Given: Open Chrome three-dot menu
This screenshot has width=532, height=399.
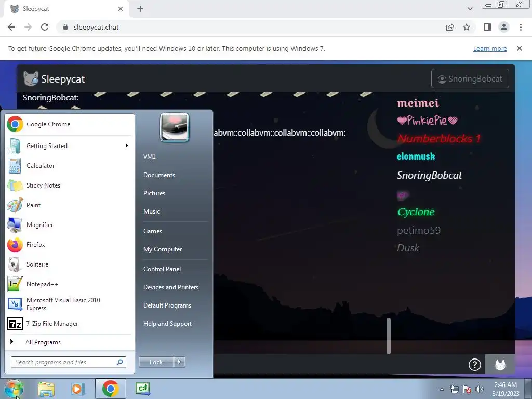Looking at the screenshot, I should coord(521,27).
